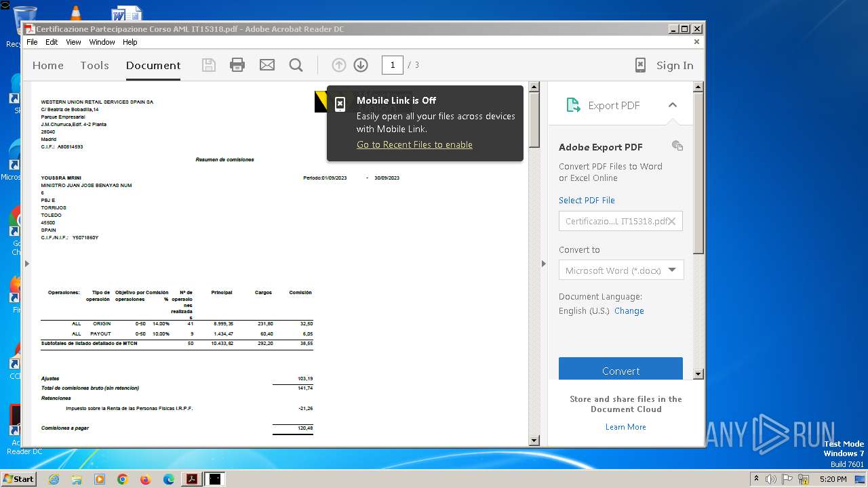The width and height of the screenshot is (868, 488).
Task: Click the Export PDF tool icon
Action: coord(573,105)
